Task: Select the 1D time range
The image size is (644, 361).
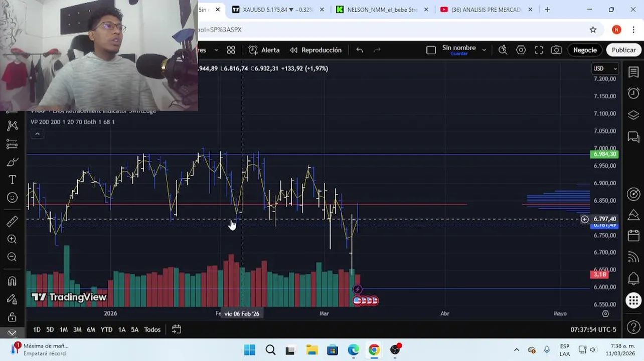Action: click(x=37, y=329)
